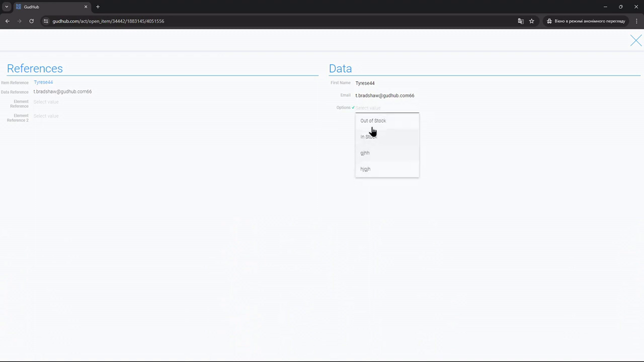Image resolution: width=644 pixels, height=362 pixels.
Task: Click the Item Reference label
Action: [14, 83]
